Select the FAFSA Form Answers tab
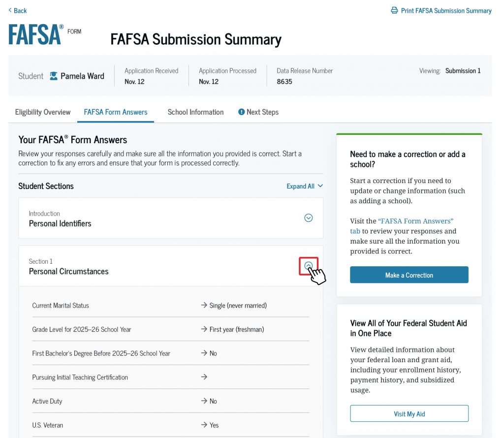The image size is (504, 438). (116, 112)
